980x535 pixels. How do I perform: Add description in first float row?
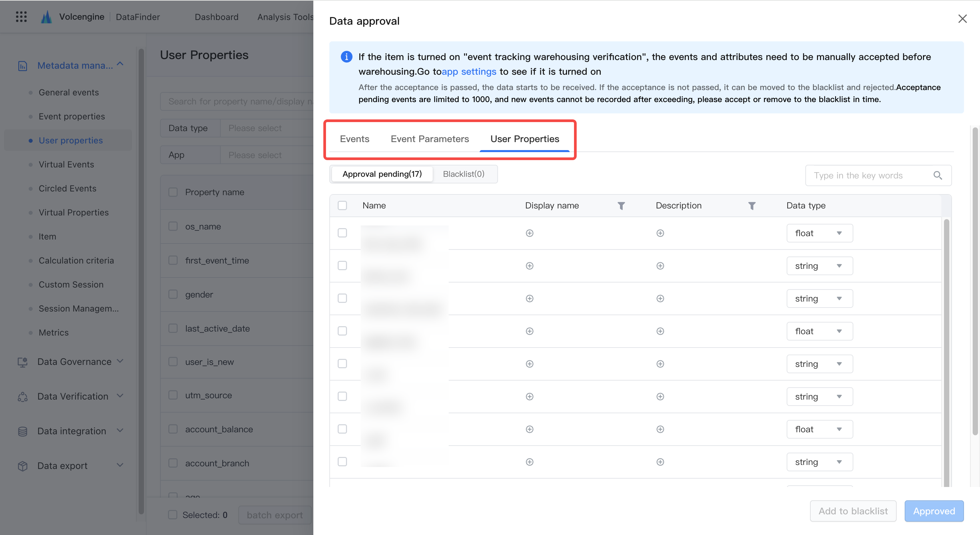[x=660, y=233]
